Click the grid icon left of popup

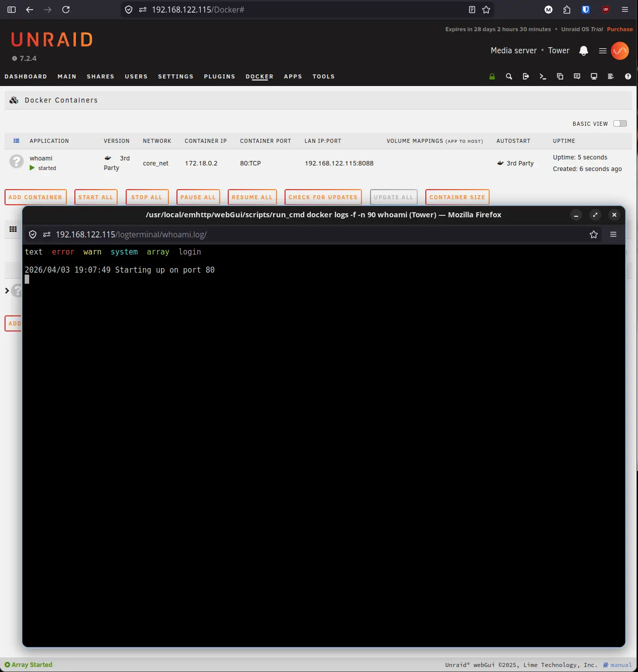click(13, 229)
